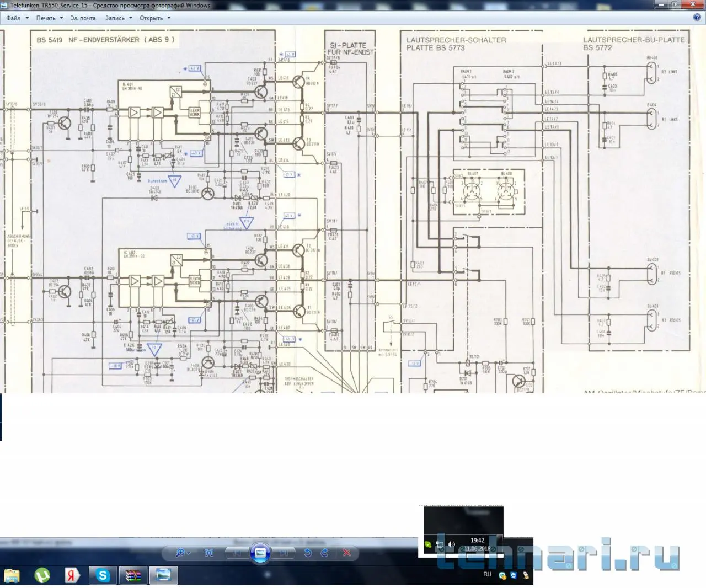Viewport: 706px width, 588px height.
Task: Expand the Запись dropdown menu
Action: 118,18
